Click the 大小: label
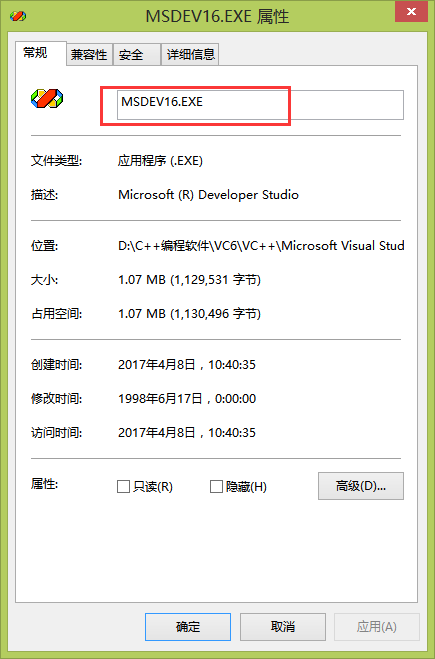The image size is (435, 659). (x=44, y=279)
